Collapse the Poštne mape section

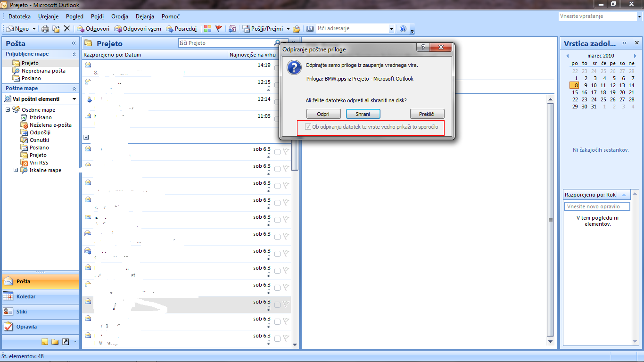(74, 88)
